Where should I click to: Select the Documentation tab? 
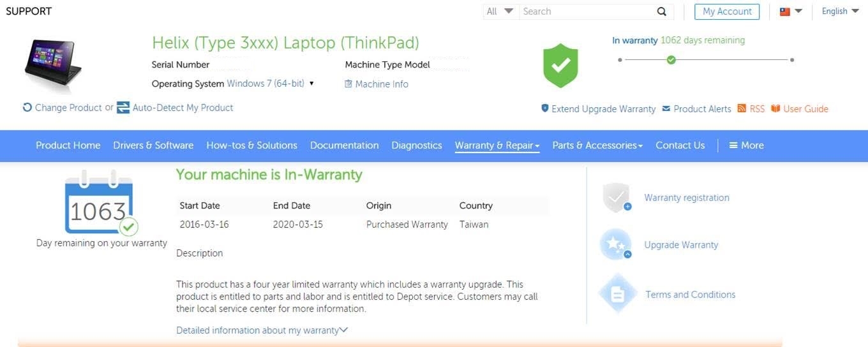coord(345,145)
